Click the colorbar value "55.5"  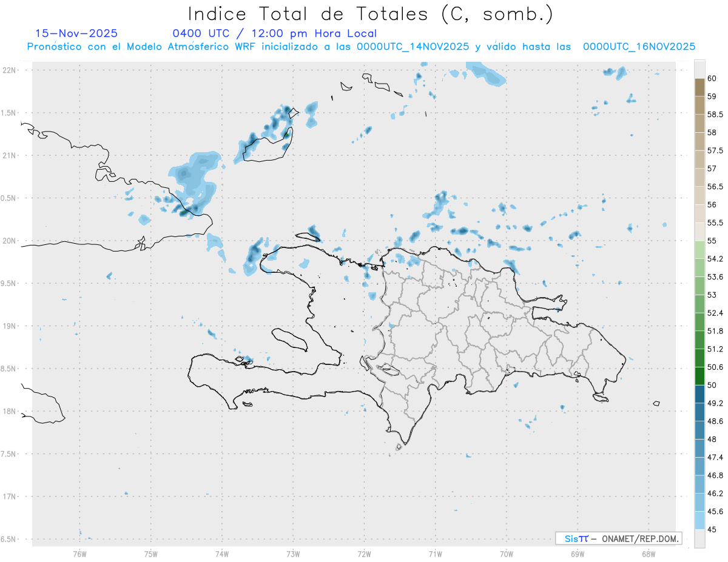pyautogui.click(x=714, y=222)
